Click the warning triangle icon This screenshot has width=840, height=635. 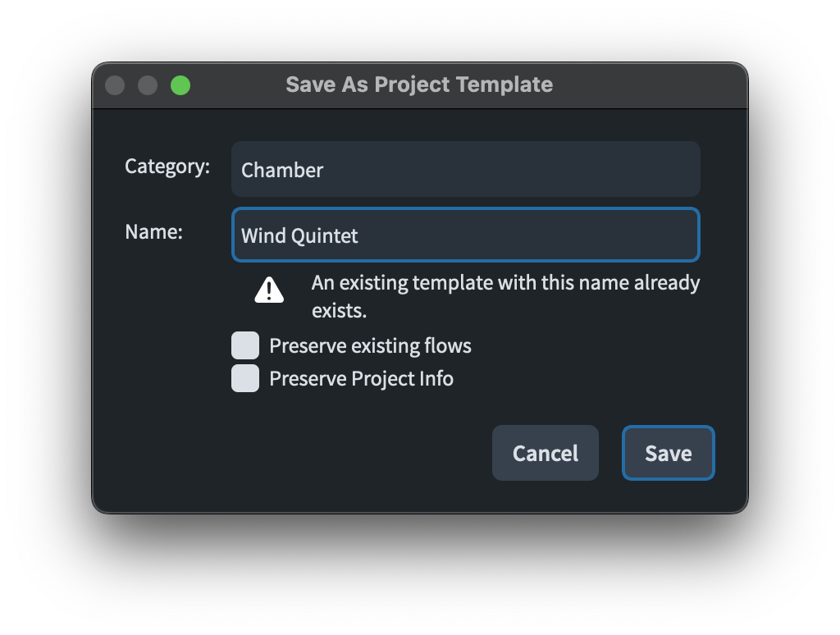269,290
